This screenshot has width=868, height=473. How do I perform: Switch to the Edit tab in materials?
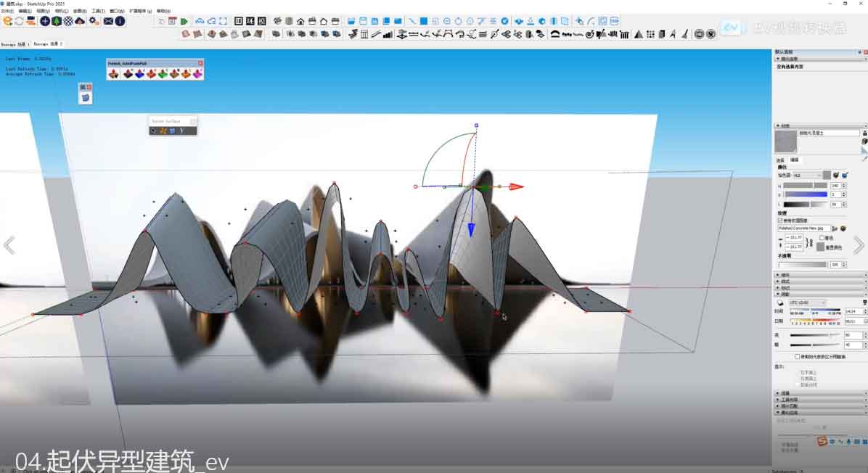coord(794,160)
